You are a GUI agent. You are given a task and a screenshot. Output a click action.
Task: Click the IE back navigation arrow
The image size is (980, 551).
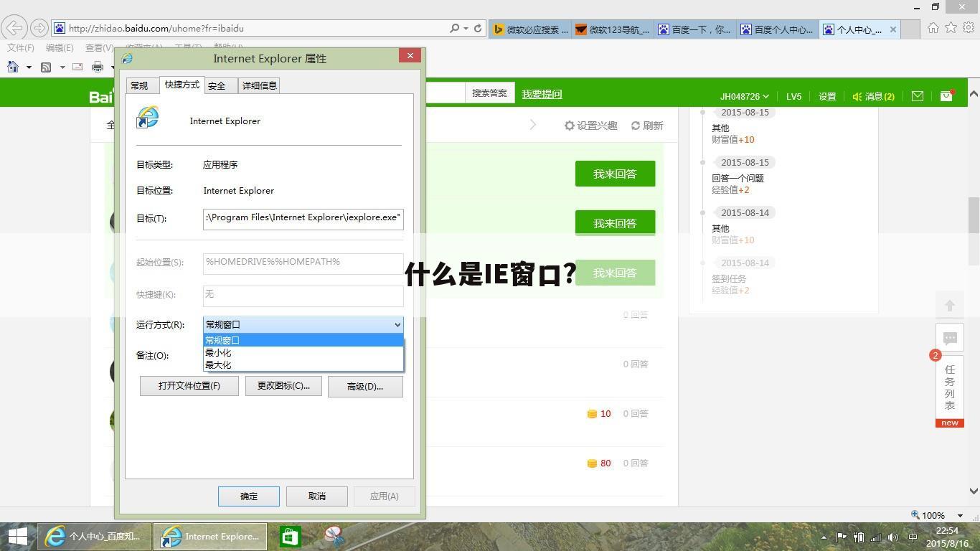point(14,28)
